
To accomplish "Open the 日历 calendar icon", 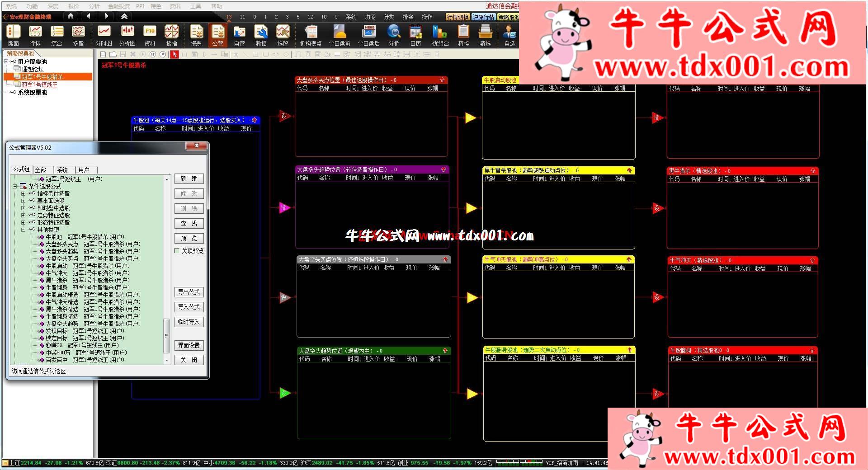I will click(415, 35).
